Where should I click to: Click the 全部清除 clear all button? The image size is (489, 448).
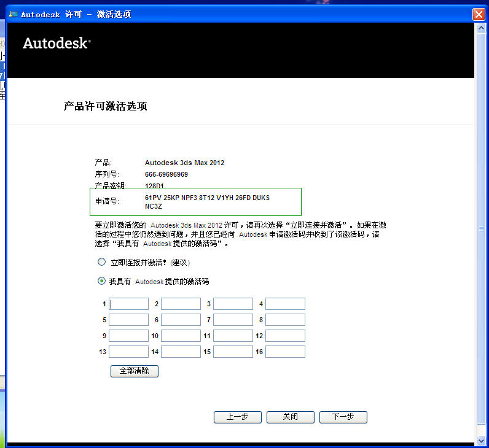[x=135, y=371]
